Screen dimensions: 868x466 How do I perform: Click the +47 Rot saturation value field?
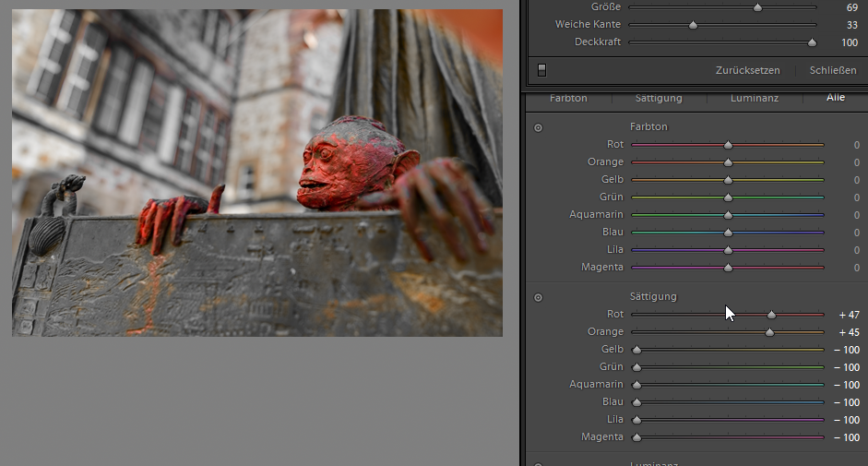coord(848,315)
